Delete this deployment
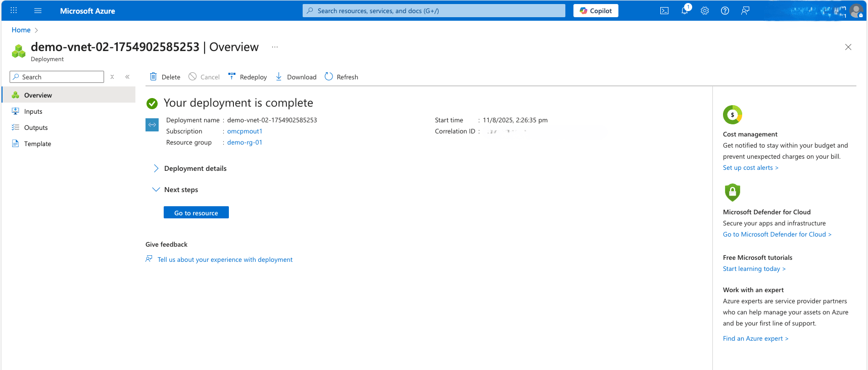Screen dimensions: 868x370 click(165, 77)
